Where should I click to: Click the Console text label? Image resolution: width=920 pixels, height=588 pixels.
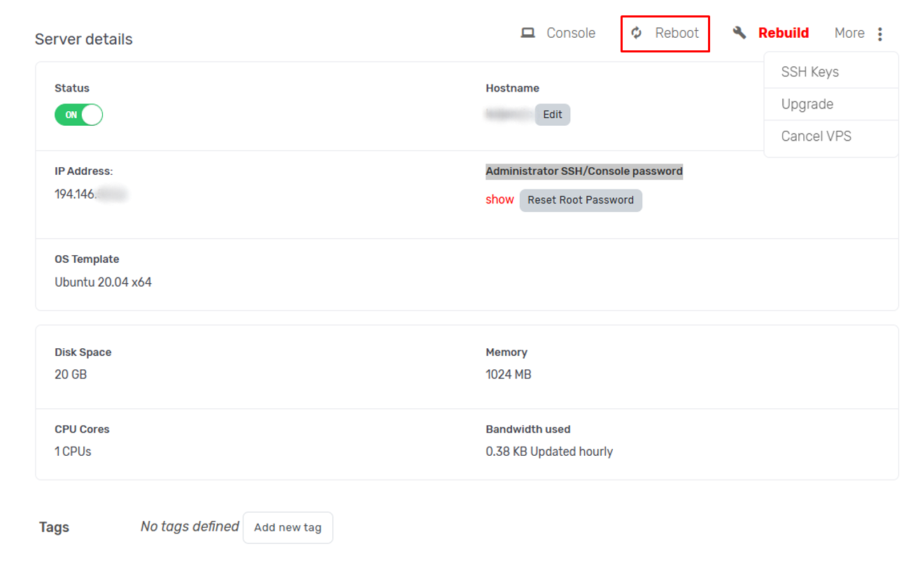coord(571,33)
